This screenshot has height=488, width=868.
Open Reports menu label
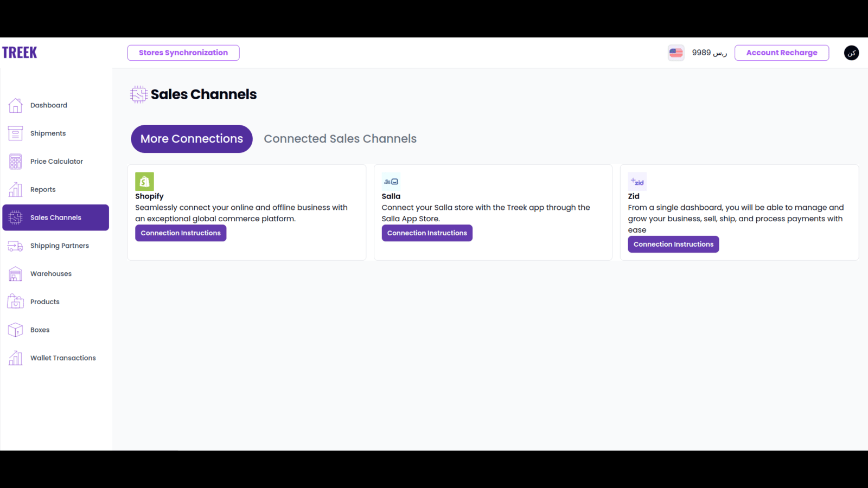[43, 190]
